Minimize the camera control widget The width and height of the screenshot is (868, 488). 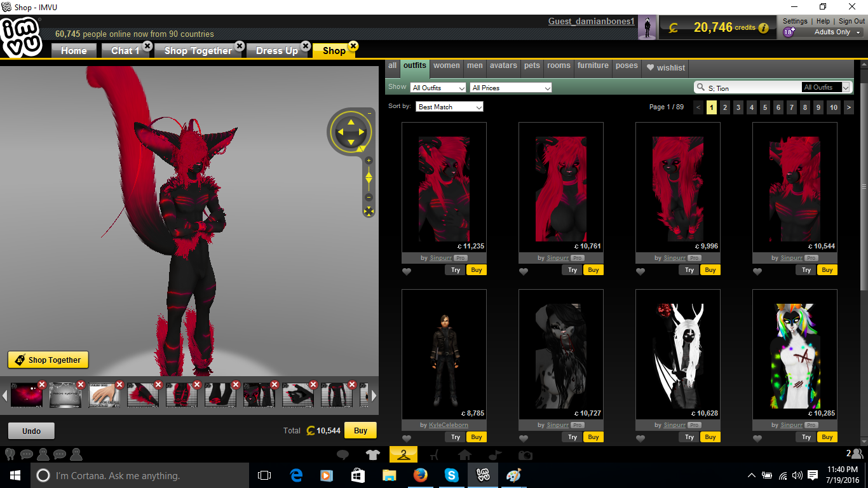tap(369, 113)
